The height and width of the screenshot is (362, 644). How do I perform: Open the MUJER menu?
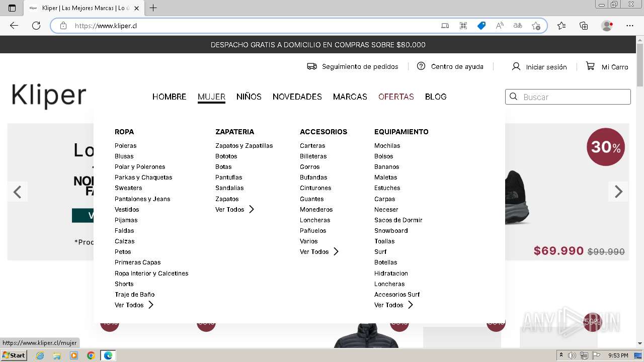click(x=211, y=97)
